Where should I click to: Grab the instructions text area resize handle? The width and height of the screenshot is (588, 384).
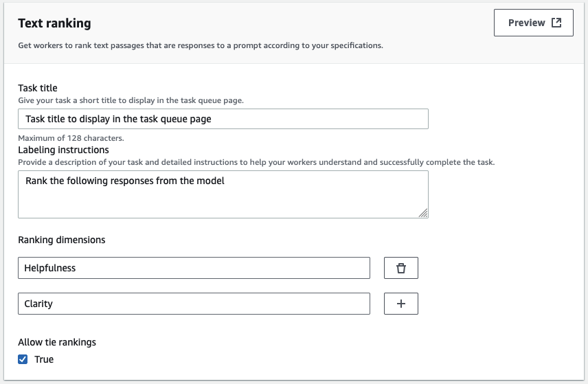coord(423,214)
